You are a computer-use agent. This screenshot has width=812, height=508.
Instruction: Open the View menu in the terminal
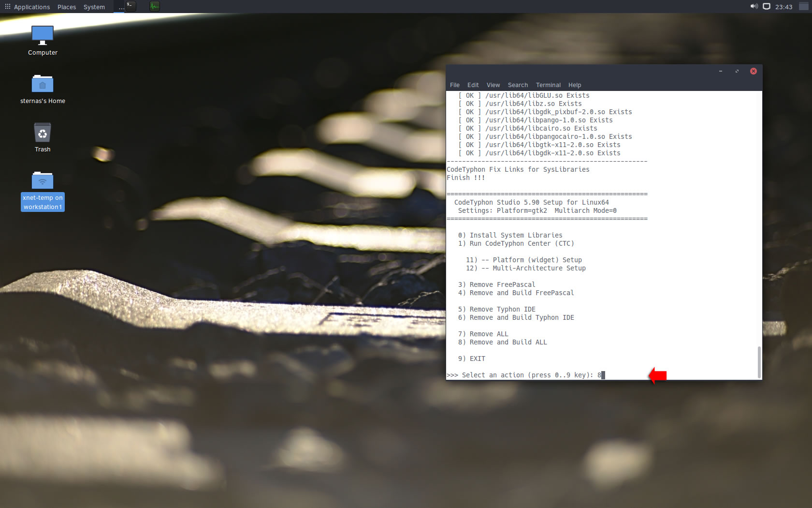tap(493, 85)
